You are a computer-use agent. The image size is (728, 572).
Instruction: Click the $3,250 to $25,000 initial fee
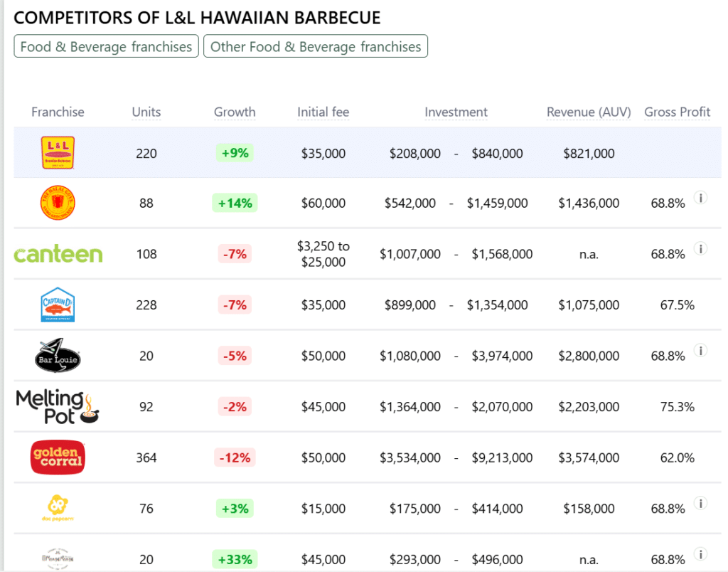click(323, 254)
